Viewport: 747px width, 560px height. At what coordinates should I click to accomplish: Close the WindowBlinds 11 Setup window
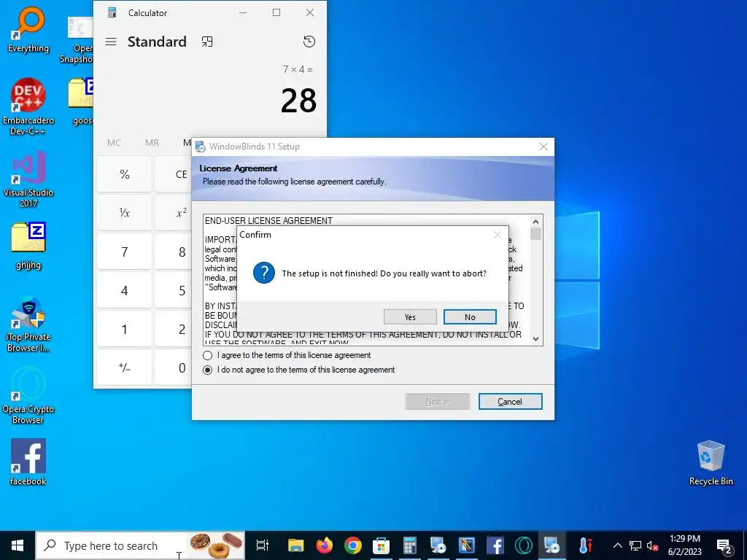tap(543, 147)
